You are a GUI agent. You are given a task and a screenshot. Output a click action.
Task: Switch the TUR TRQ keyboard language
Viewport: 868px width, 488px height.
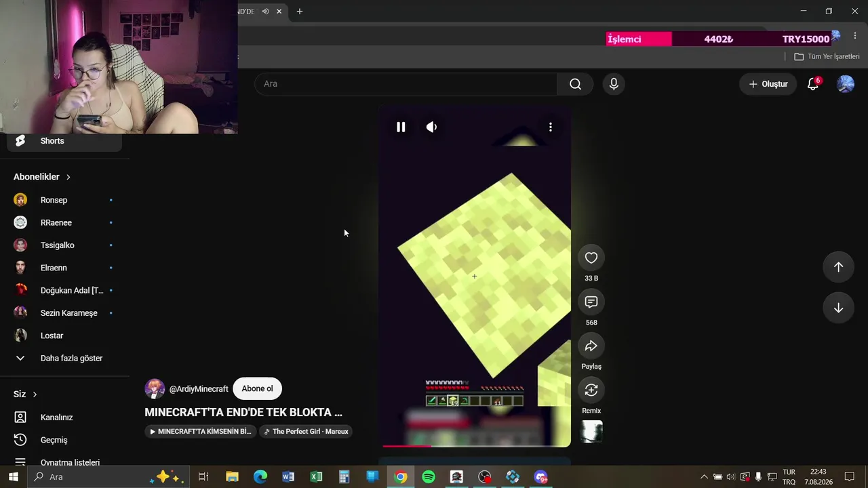tap(789, 477)
